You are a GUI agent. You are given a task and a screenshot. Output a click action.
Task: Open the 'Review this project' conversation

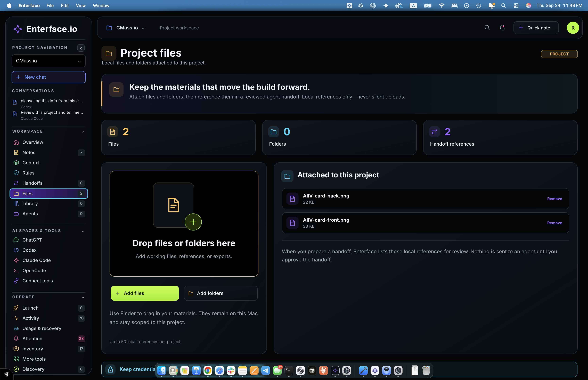coord(49,115)
